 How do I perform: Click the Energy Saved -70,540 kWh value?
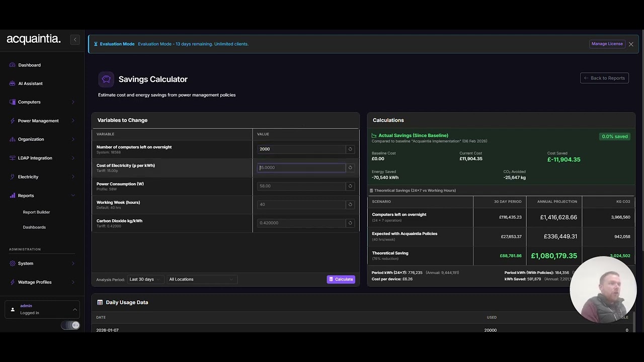pyautogui.click(x=385, y=177)
